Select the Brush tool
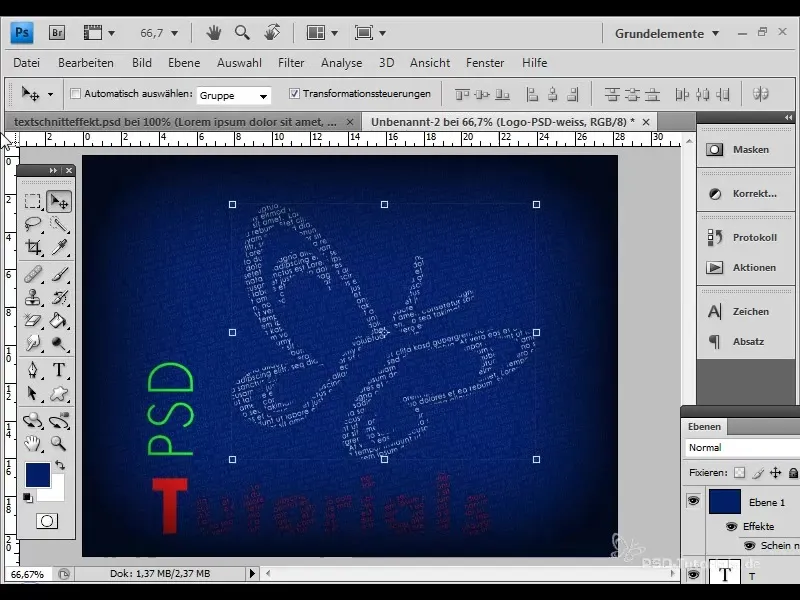800x600 pixels. coord(59,274)
